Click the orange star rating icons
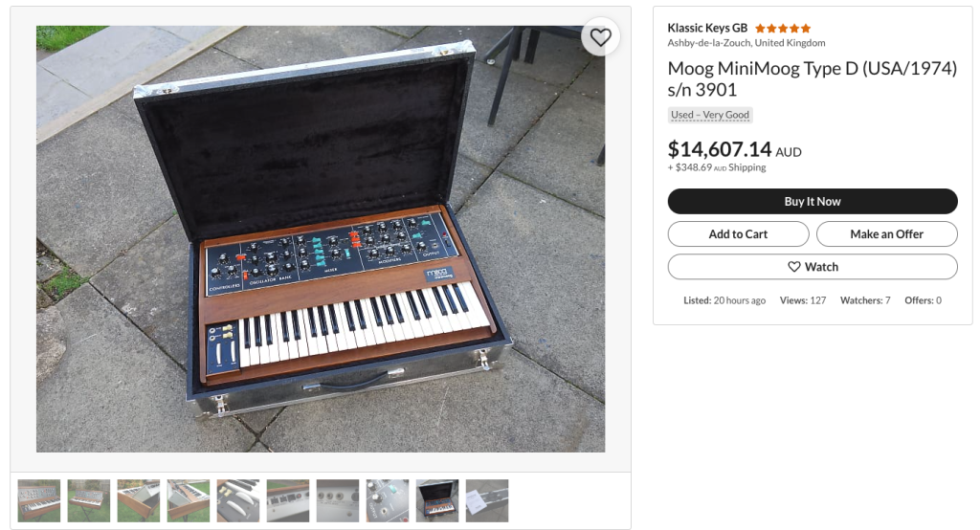 [x=783, y=28]
